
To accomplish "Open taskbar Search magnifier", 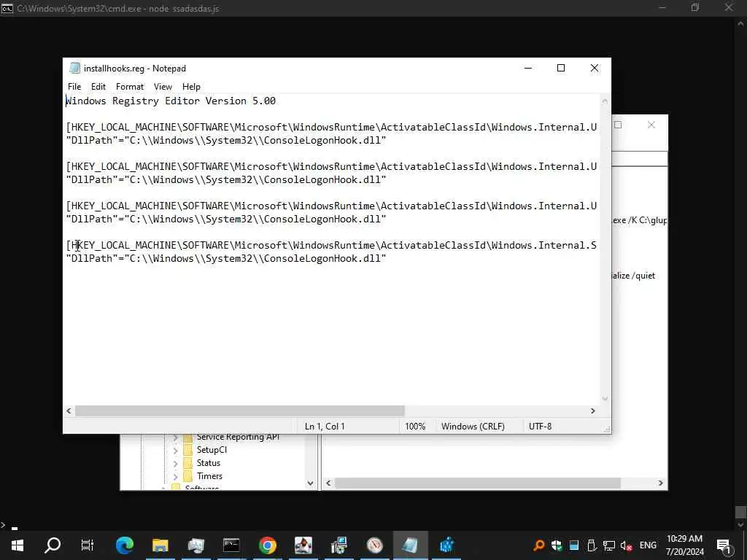I will pos(53,545).
